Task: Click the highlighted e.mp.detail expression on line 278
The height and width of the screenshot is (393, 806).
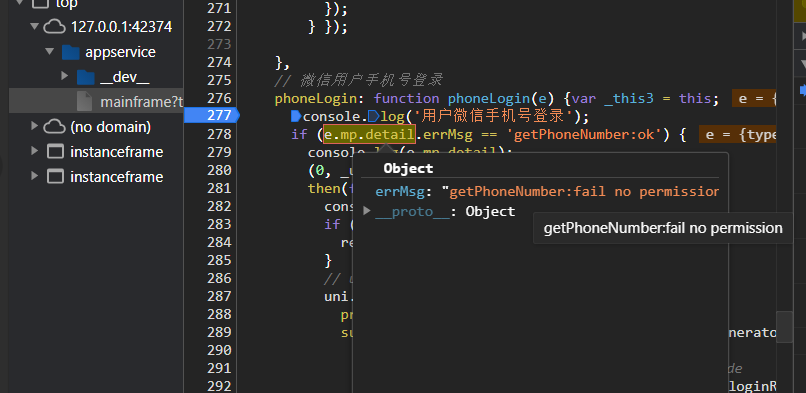Action: pos(369,134)
